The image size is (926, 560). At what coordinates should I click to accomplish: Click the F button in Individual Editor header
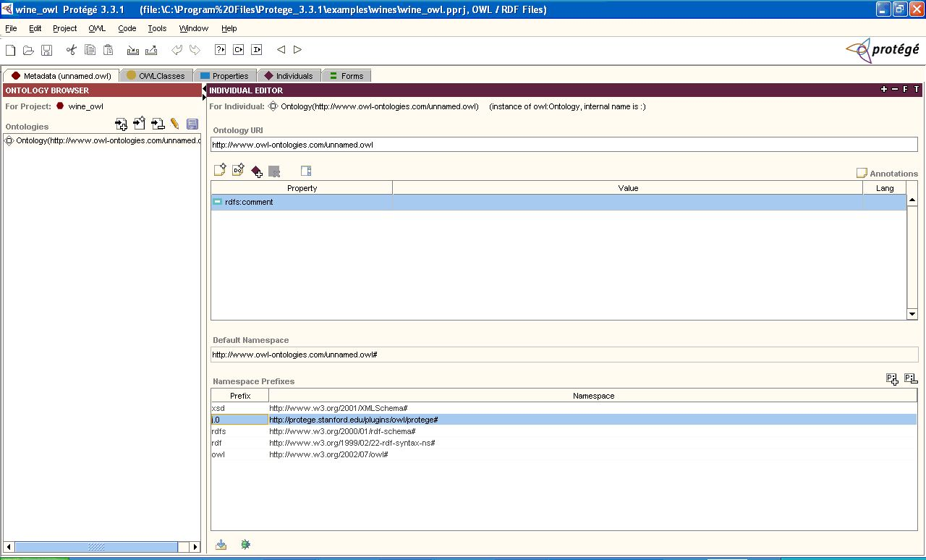pyautogui.click(x=905, y=90)
